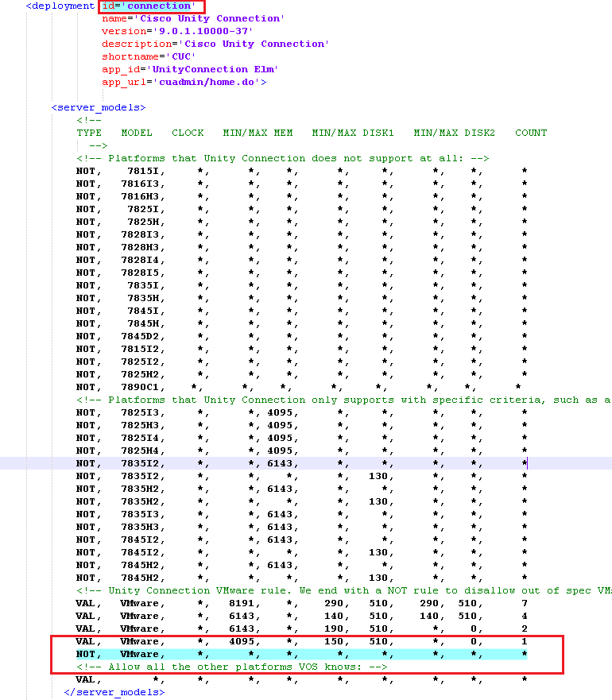The height and width of the screenshot is (700, 612).
Task: Click VAL in the final all-wildcard row
Action: click(x=86, y=680)
